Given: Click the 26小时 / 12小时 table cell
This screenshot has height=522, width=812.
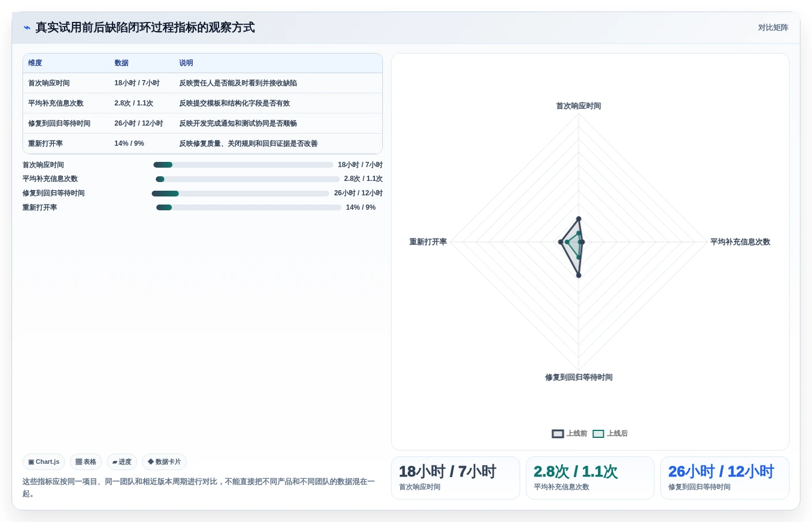Looking at the screenshot, I should [138, 124].
